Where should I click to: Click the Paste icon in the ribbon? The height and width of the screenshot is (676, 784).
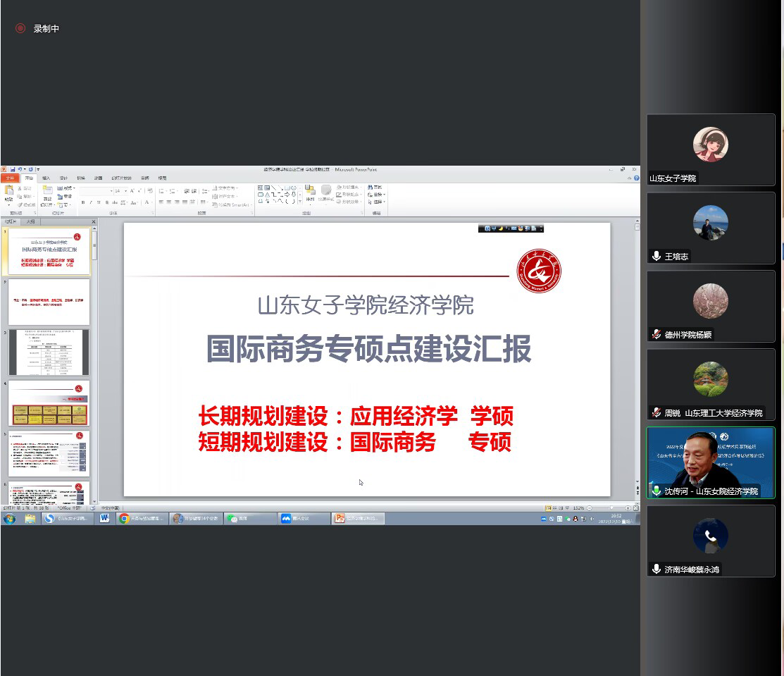(9, 192)
